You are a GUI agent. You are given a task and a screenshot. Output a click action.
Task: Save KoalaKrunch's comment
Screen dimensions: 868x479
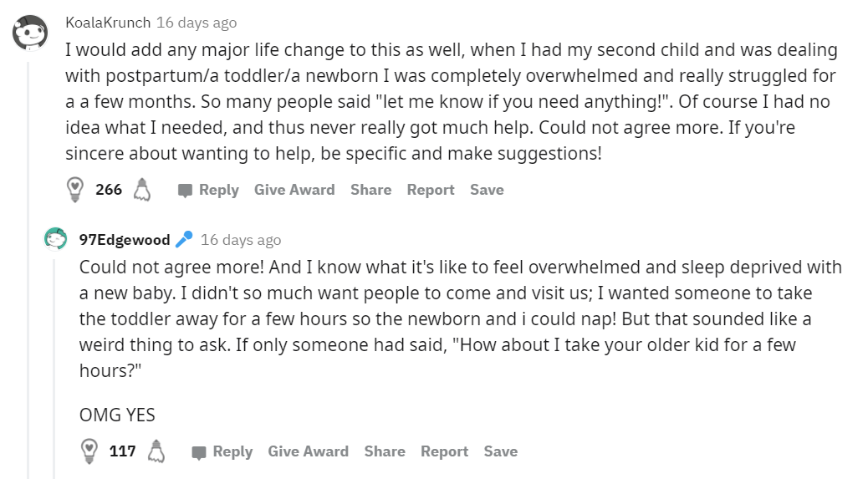[488, 190]
